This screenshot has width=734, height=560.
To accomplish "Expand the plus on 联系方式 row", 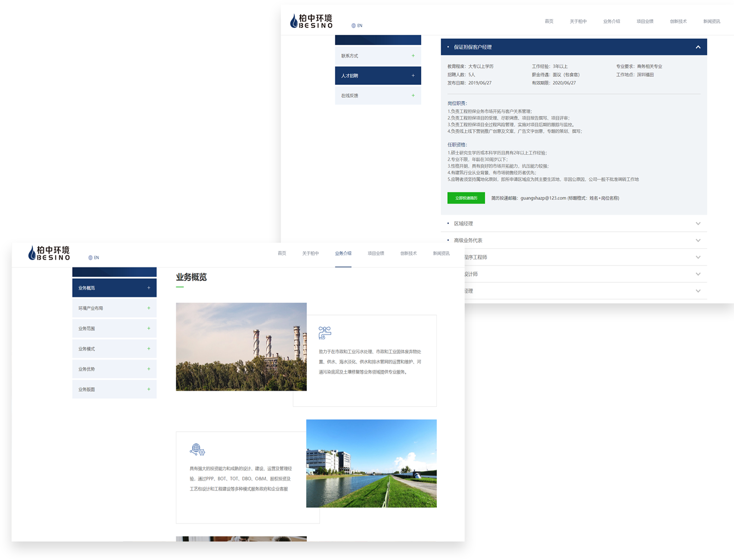I will (x=413, y=55).
